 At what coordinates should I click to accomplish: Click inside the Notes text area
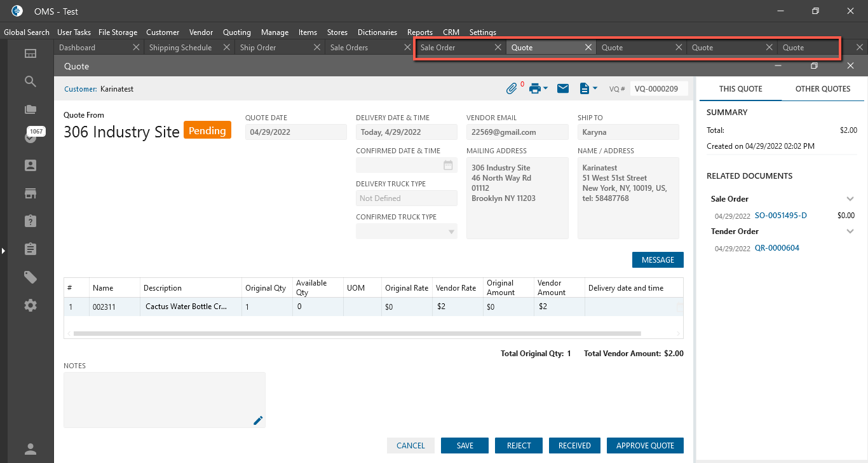(165, 400)
